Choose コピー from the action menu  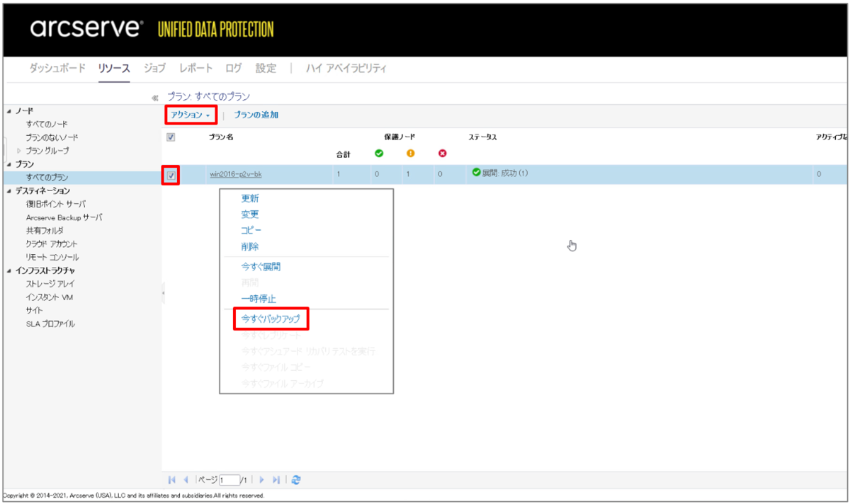(x=251, y=231)
